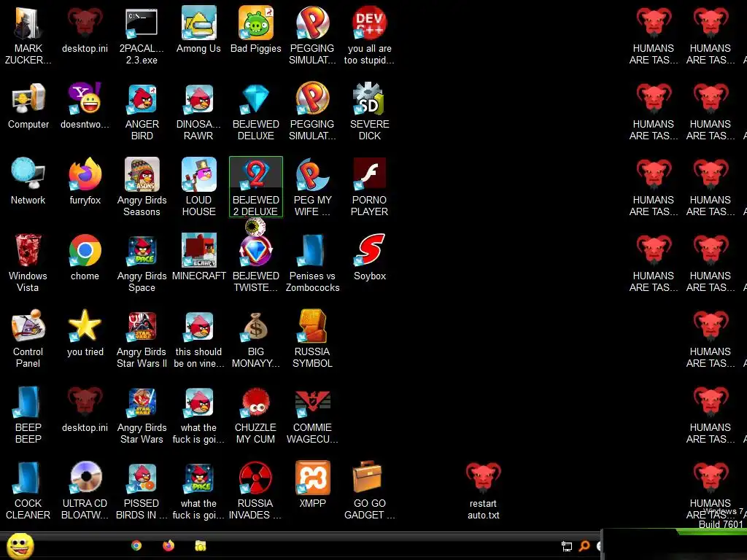747x560 pixels.
Task: Open Firefox from the taskbar
Action: [x=169, y=545]
